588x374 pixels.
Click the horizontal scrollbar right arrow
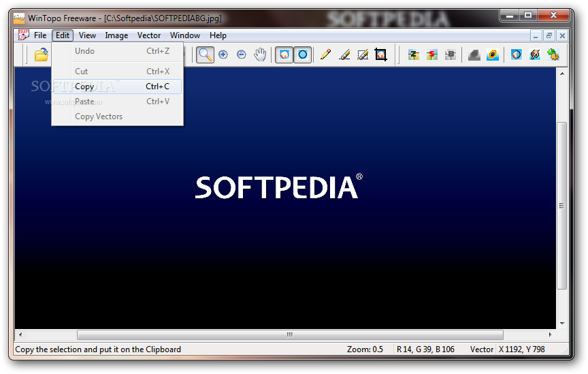pyautogui.click(x=550, y=334)
